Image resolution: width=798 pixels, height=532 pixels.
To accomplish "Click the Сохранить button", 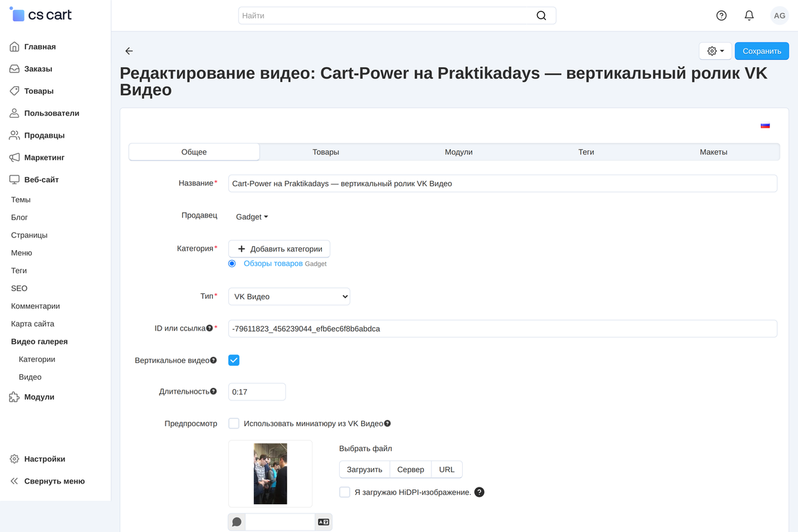I will click(x=762, y=51).
